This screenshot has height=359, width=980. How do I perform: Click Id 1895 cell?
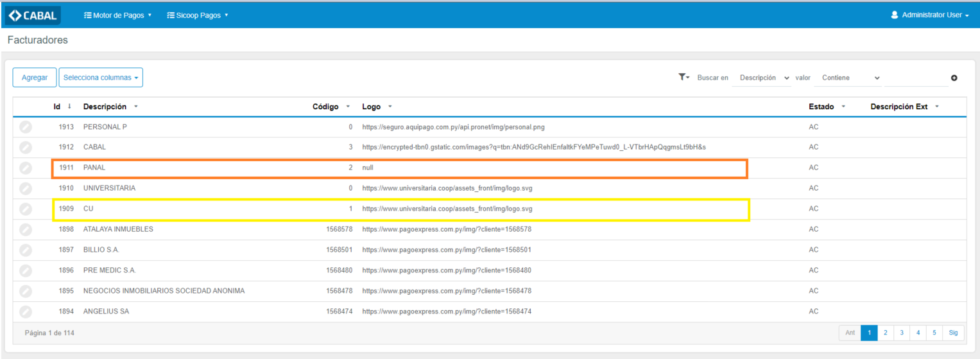pyautogui.click(x=66, y=291)
